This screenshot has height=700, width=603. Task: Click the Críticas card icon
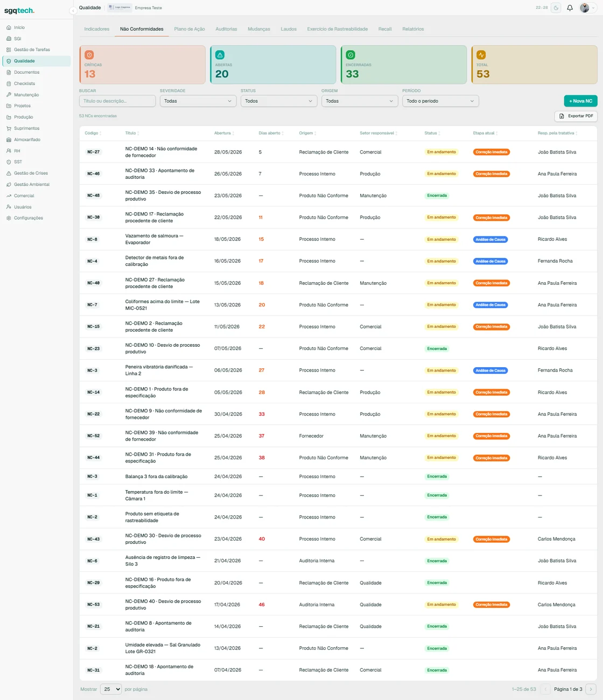[x=89, y=55]
